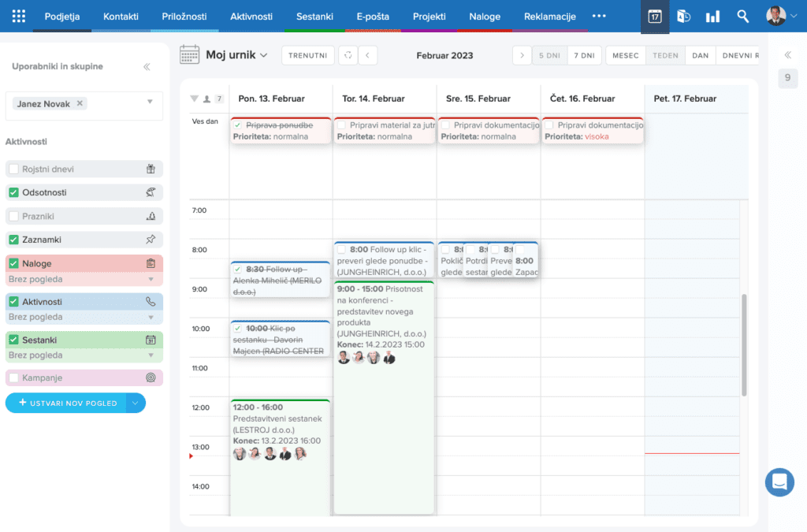The width and height of the screenshot is (807, 532).
Task: Remove Janez Novak user tag
Action: click(80, 103)
